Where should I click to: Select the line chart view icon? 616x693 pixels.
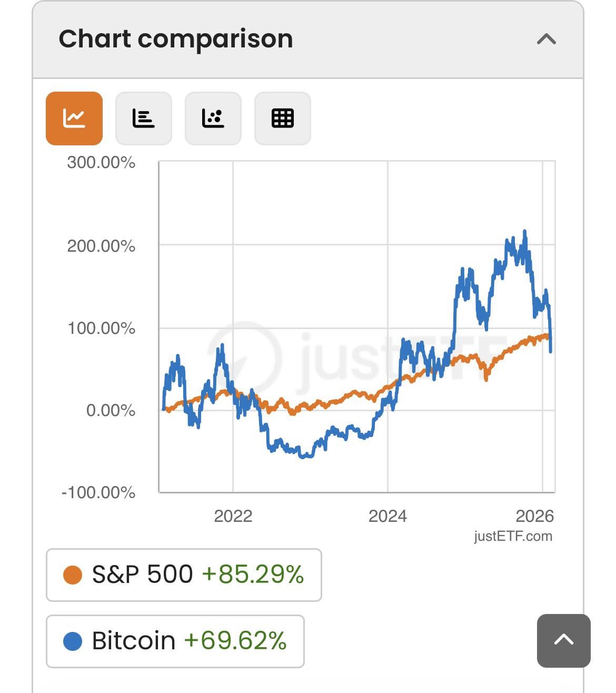coord(74,118)
